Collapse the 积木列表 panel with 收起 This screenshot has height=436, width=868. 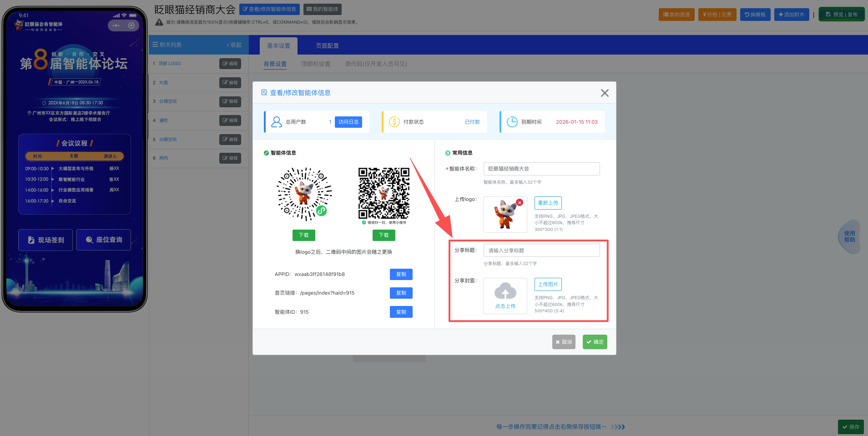pyautogui.click(x=234, y=45)
